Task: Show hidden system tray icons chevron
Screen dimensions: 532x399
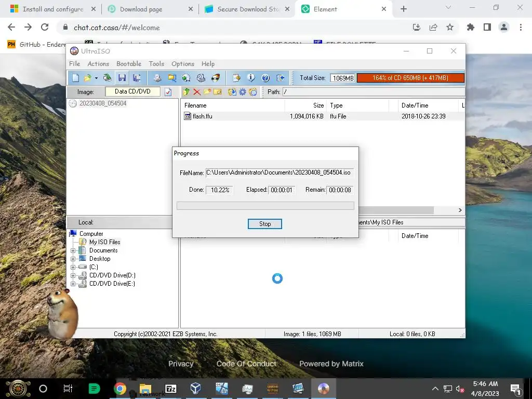Action: pos(435,389)
